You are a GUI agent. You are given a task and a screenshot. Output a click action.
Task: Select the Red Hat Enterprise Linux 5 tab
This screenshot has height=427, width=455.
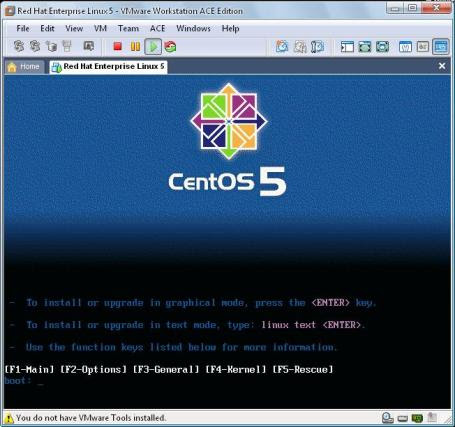pos(108,67)
